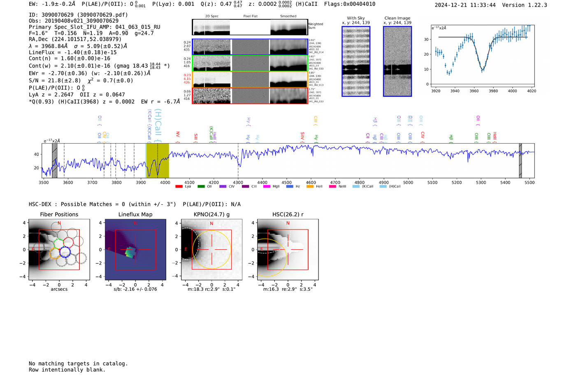The width and height of the screenshot is (576, 392).
Task: Click the red Lyα legend swatch
Action: point(179,187)
